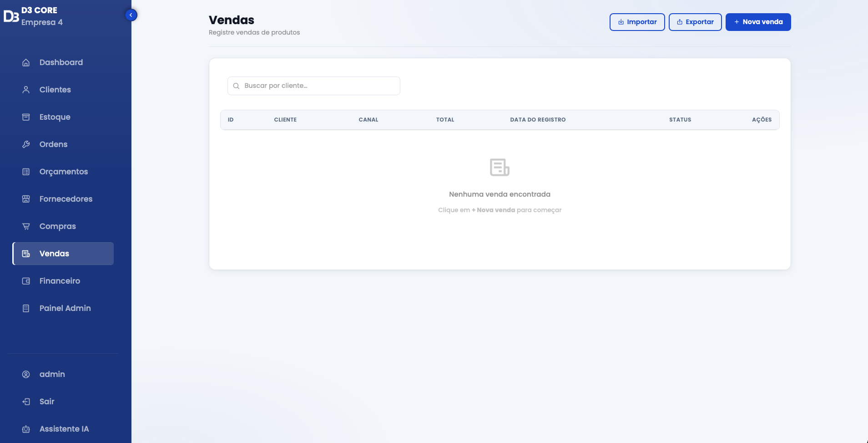
Task: Open Orçamentos in sidebar
Action: tap(64, 172)
